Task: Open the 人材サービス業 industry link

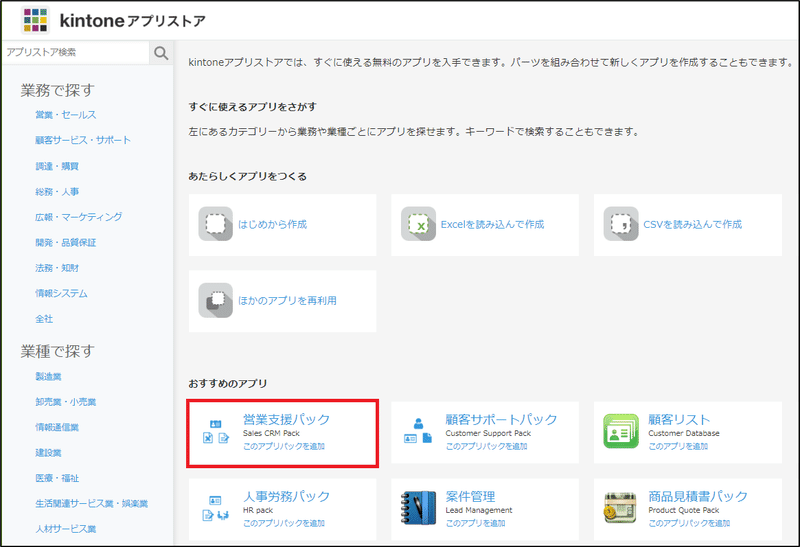Action: tap(66, 529)
